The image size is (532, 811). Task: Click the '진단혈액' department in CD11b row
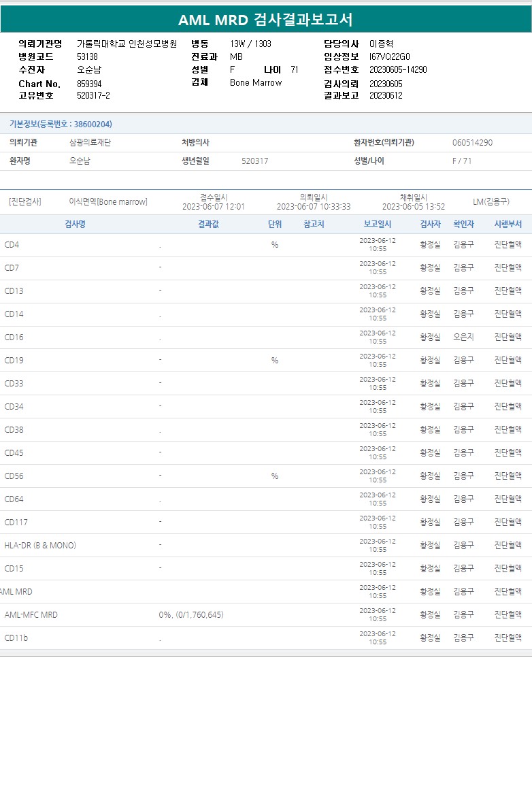508,638
